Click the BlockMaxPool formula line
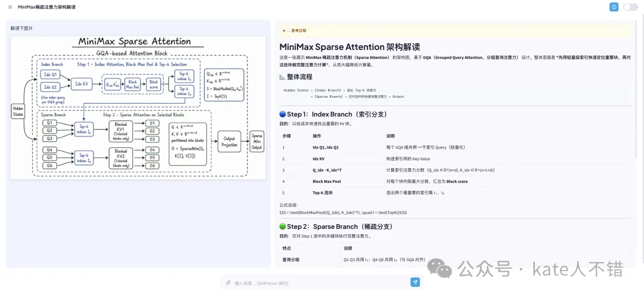This screenshot has height=295, width=644. [x=343, y=213]
